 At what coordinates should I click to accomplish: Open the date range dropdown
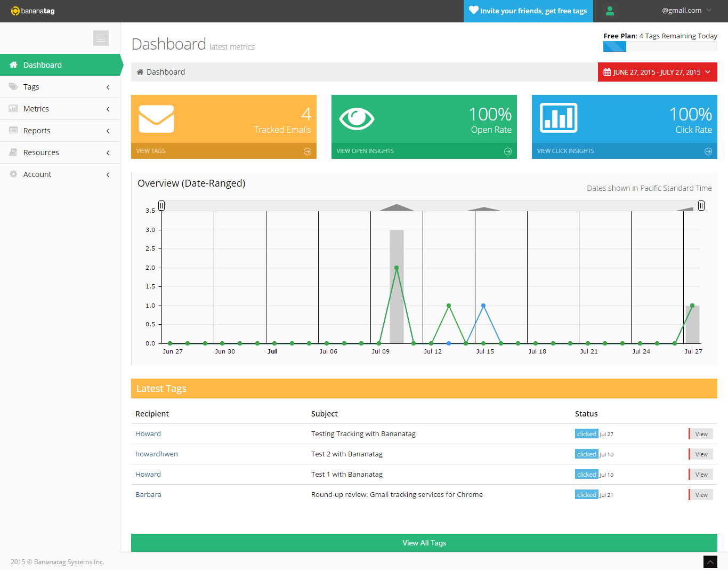point(657,72)
